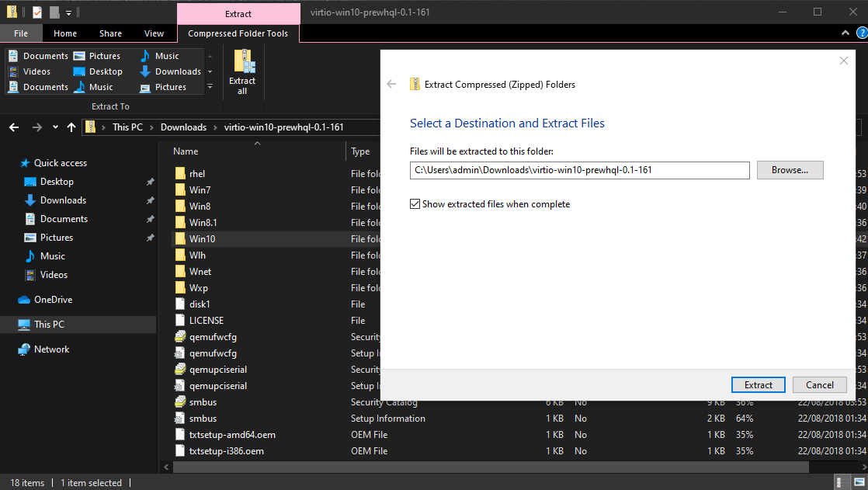Image resolution: width=868 pixels, height=490 pixels.
Task: Select the Win8.1 folder
Action: coord(196,223)
